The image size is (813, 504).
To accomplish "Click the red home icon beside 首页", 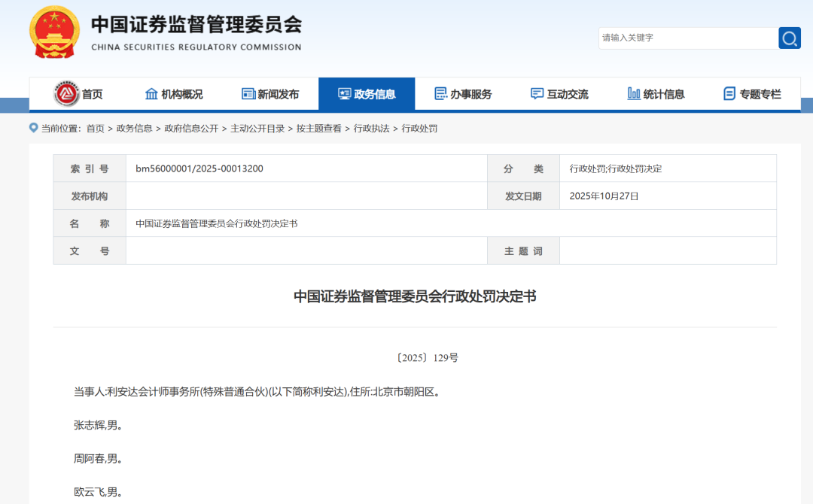I will [x=66, y=94].
